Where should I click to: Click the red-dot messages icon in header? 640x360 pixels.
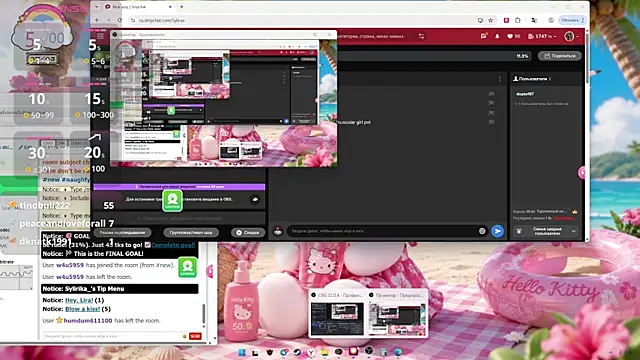point(484,36)
